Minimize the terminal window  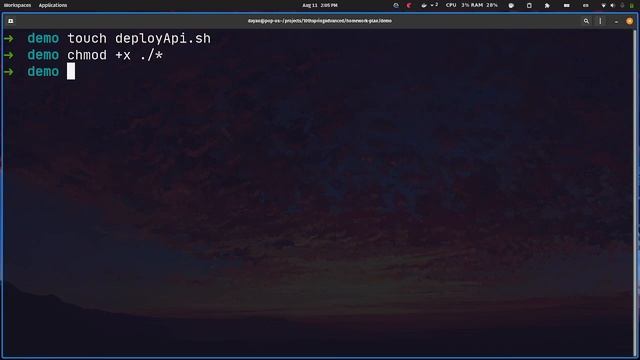(616, 21)
